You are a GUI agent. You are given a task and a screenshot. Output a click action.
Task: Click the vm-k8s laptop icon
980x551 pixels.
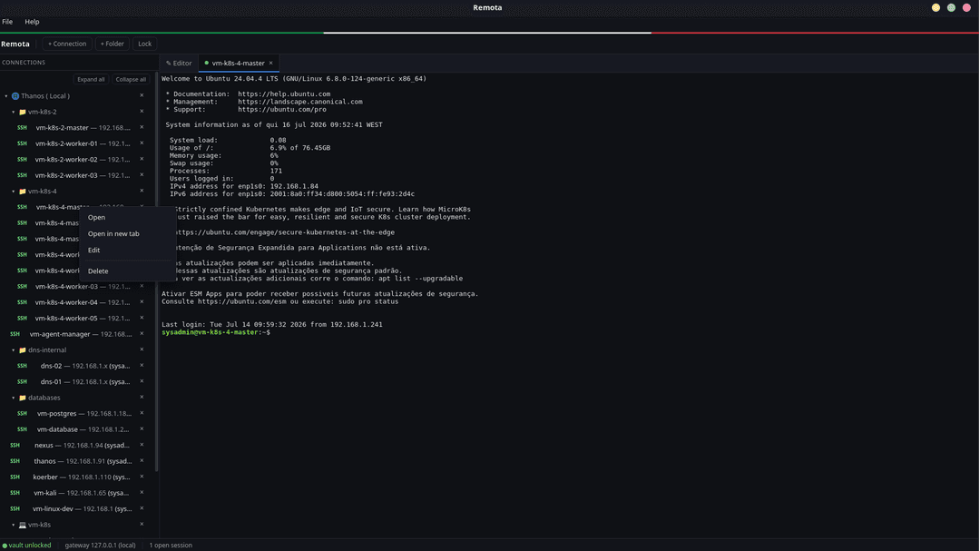pyautogui.click(x=23, y=525)
